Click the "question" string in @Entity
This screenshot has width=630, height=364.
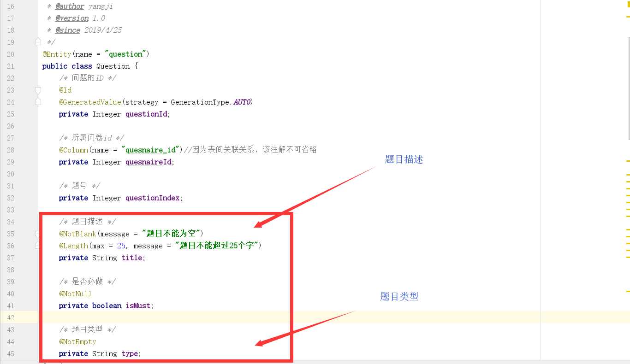[126, 54]
